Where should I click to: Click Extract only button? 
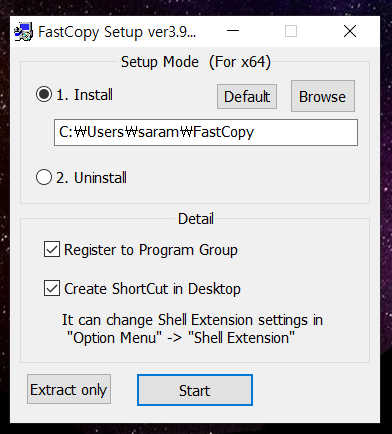click(69, 389)
